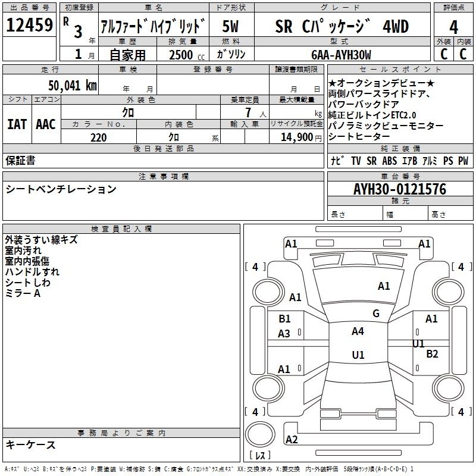Click the G windshield chip marker
Image resolution: width=476 pixels, height=476 pixels.
pyautogui.click(x=375, y=314)
